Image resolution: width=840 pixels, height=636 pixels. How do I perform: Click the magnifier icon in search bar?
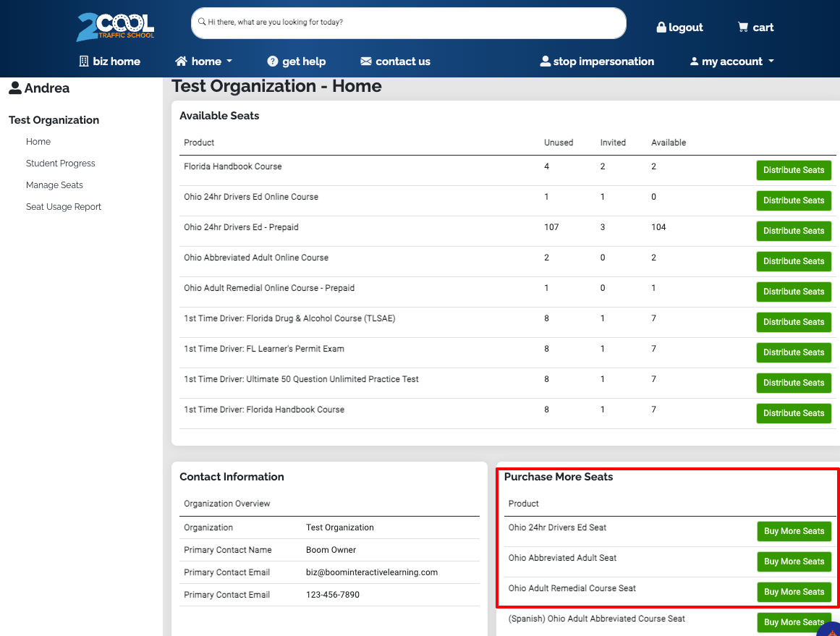coord(202,22)
